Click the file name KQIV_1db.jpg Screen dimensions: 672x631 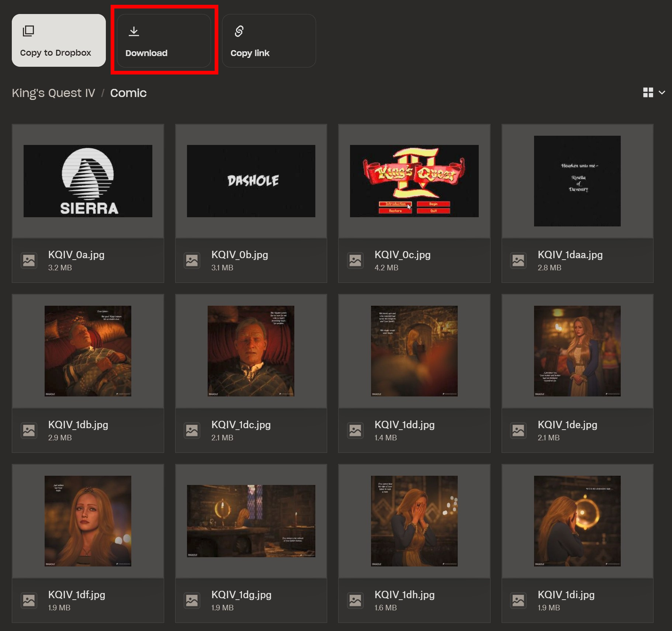click(x=78, y=425)
